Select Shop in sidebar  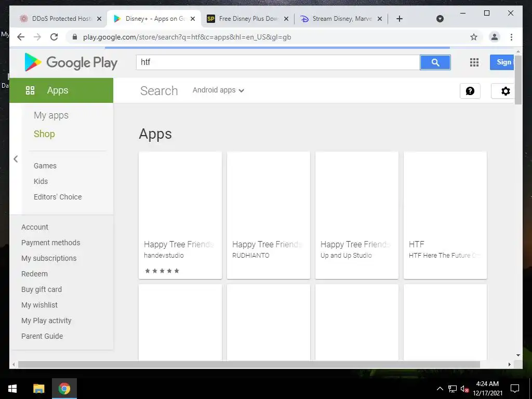click(44, 134)
